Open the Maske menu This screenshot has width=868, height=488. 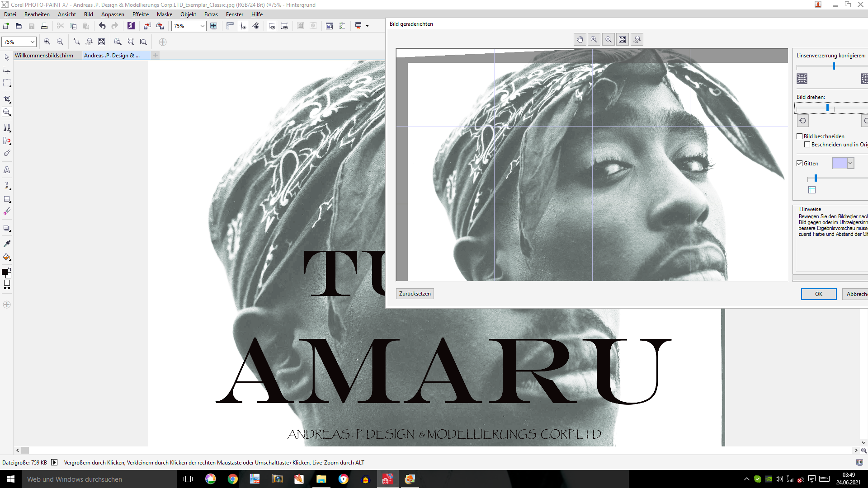165,14
